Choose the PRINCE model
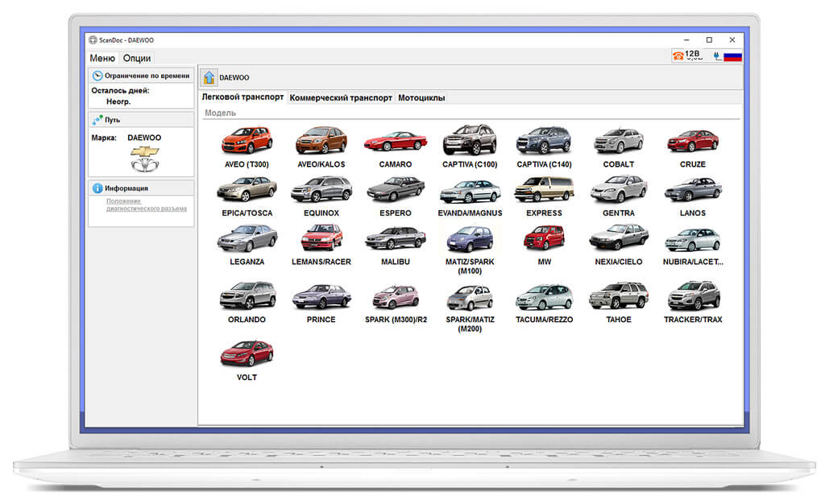The image size is (825, 504). 321,303
